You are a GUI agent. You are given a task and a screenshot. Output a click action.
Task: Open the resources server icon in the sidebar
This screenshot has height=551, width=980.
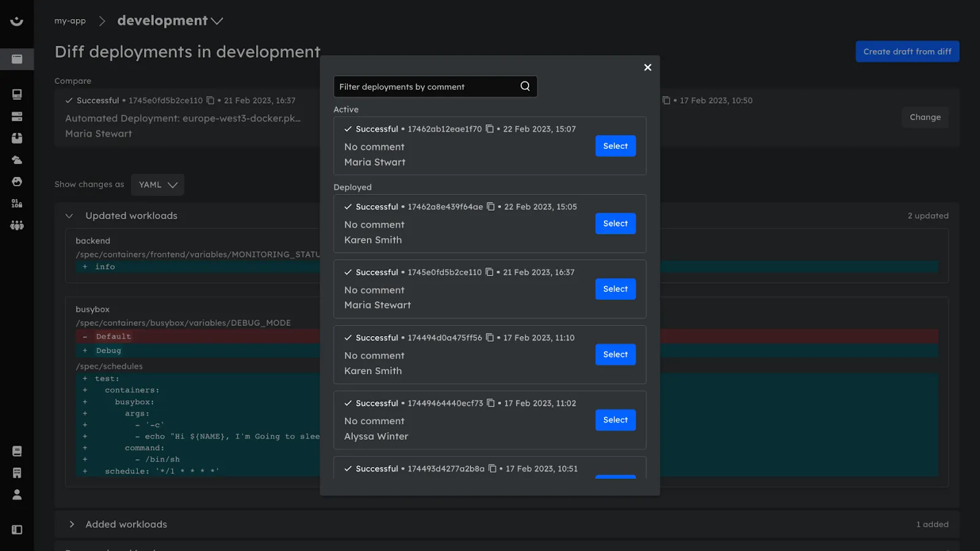tap(17, 116)
